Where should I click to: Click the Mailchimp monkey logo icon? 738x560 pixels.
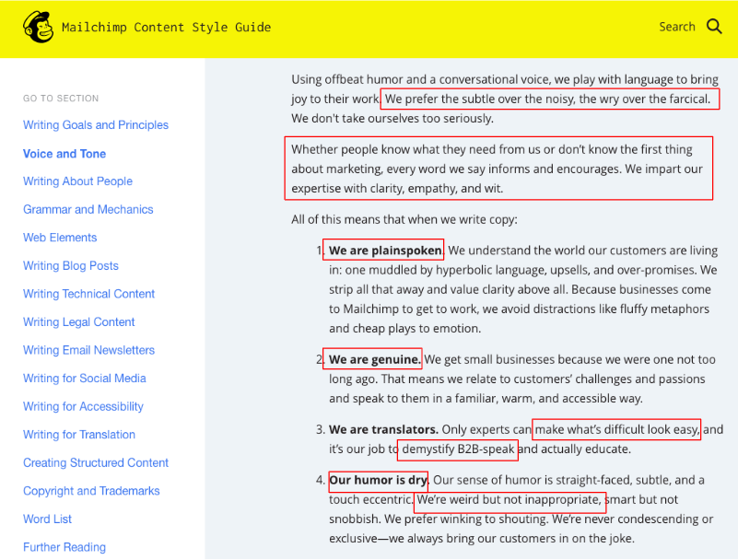click(38, 27)
